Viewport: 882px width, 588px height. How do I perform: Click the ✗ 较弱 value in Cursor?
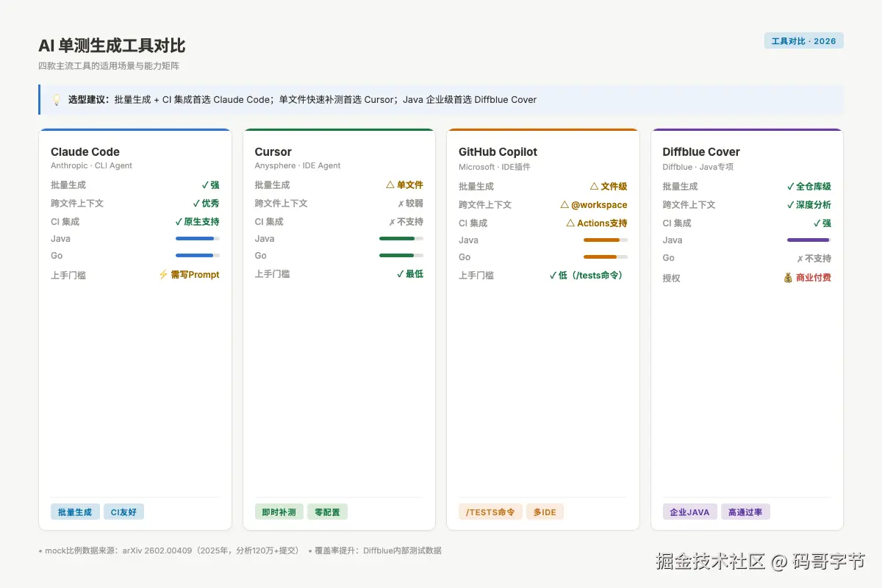click(x=410, y=204)
